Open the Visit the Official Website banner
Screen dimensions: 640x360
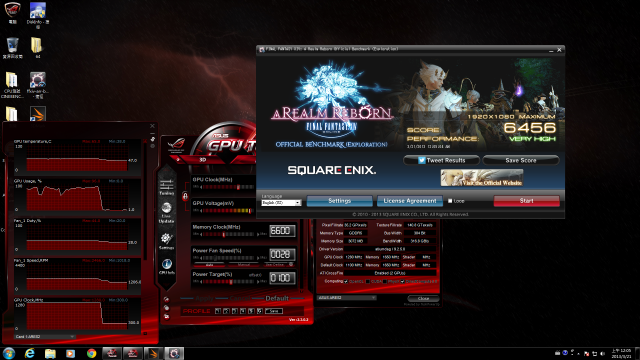click(482, 178)
